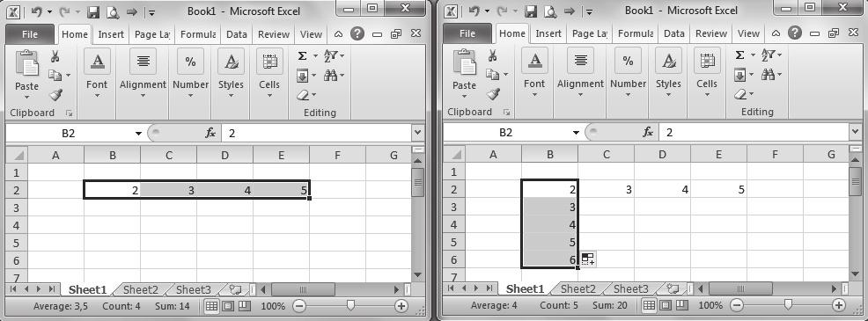Switch to Normal view in right window status bar

[x=650, y=305]
